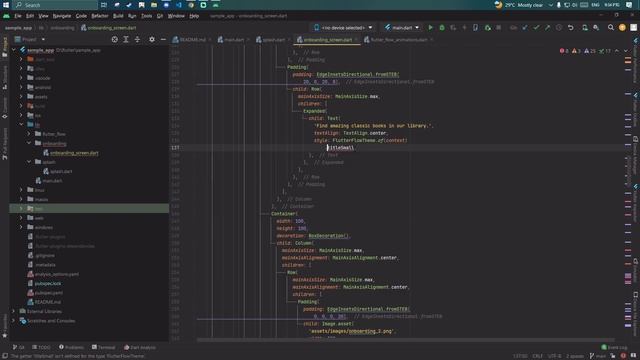The image size is (640, 360).
Task: Open the TODO tool window
Action: point(41,347)
